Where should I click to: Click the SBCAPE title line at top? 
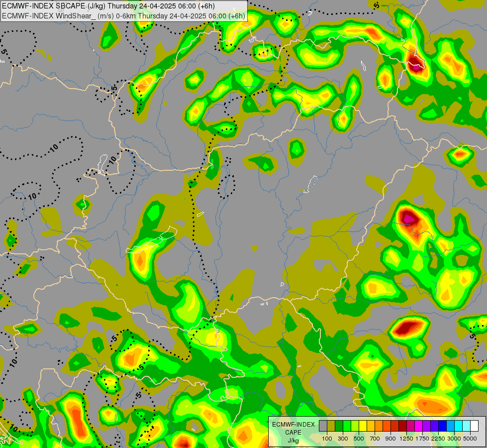(108, 6)
